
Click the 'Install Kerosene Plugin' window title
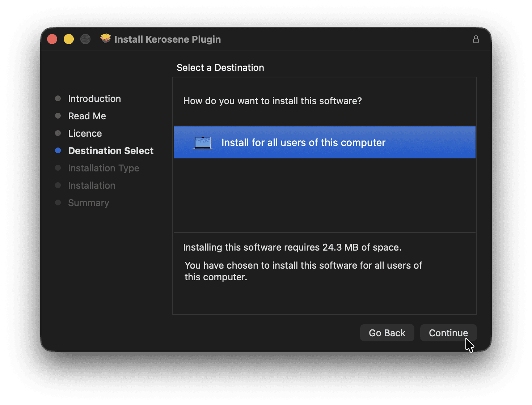click(x=168, y=39)
